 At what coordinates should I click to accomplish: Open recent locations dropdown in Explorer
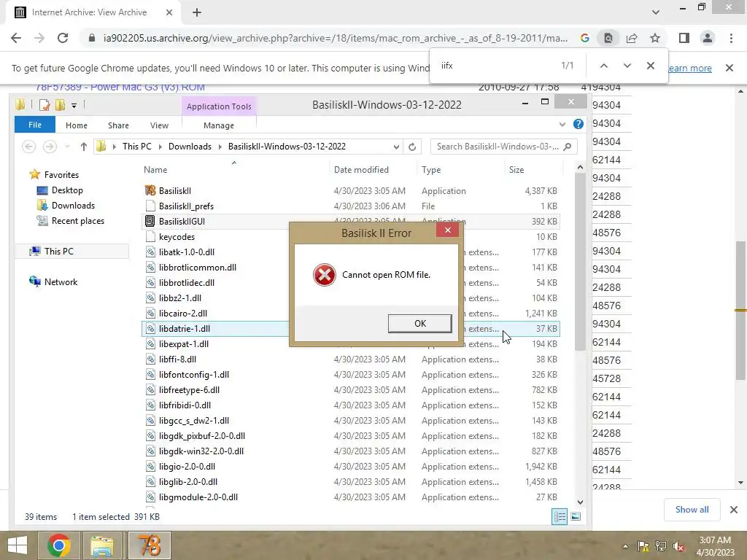(67, 147)
